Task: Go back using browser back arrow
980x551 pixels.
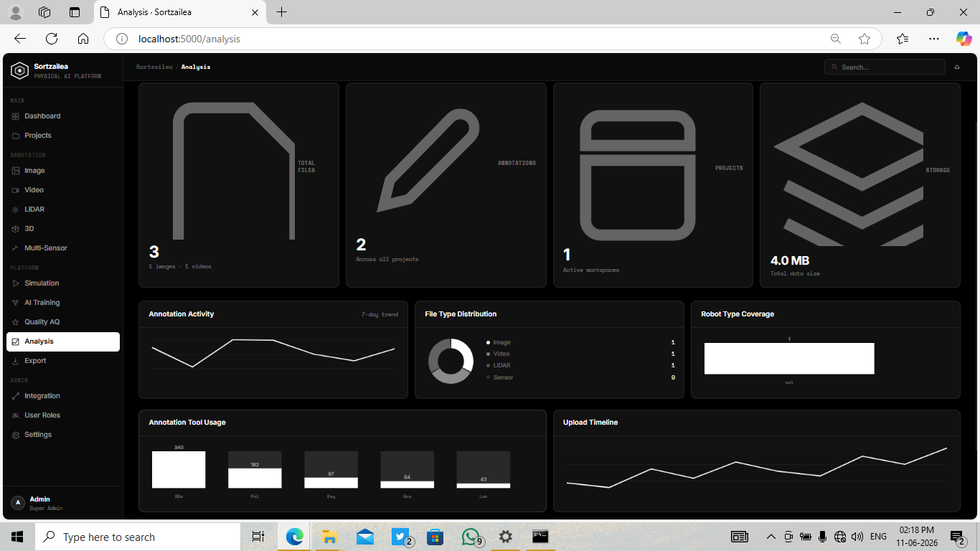Action: [x=20, y=39]
